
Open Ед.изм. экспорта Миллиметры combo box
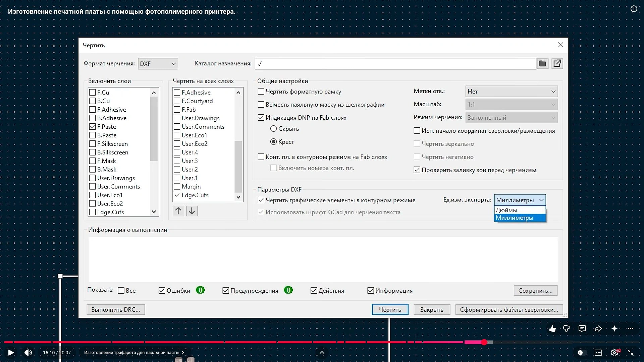(x=520, y=200)
